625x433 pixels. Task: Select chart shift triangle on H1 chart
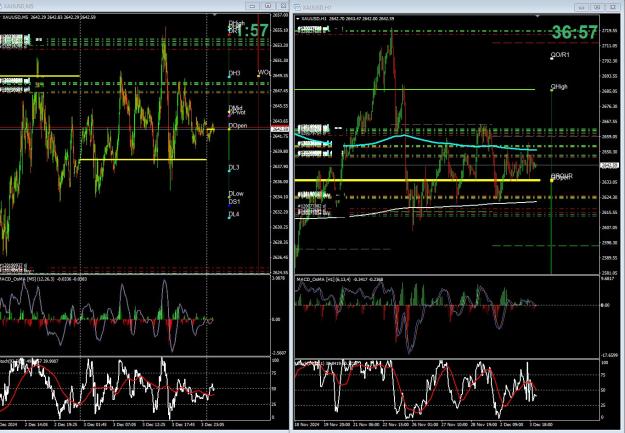pos(538,16)
